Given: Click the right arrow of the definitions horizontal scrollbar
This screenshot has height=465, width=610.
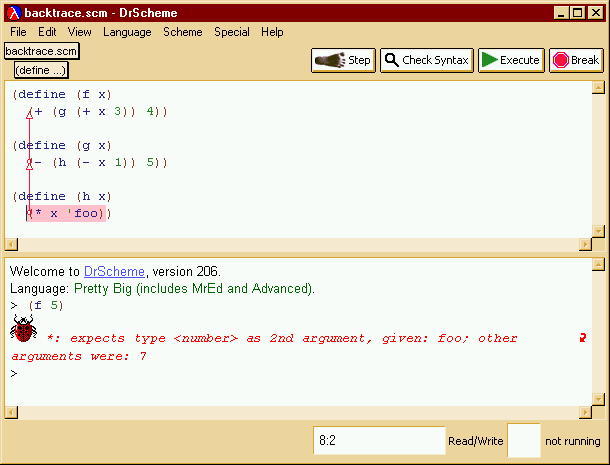Looking at the screenshot, I should pos(585,245).
